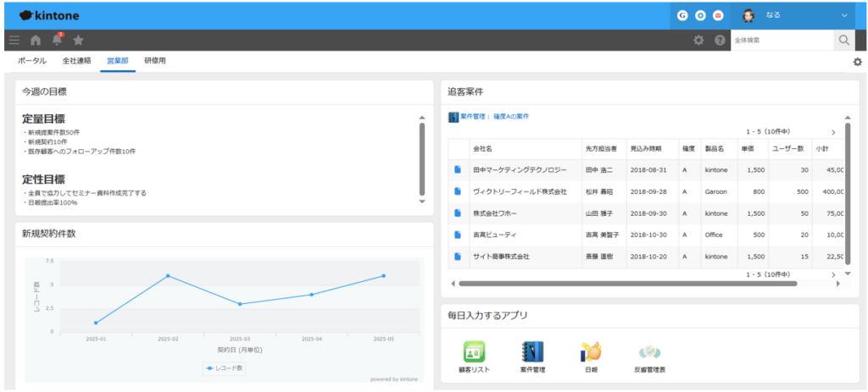Viewport: 868px width, 392px height.
Task: Toggle the レコード数 legend item
Action: point(225,367)
